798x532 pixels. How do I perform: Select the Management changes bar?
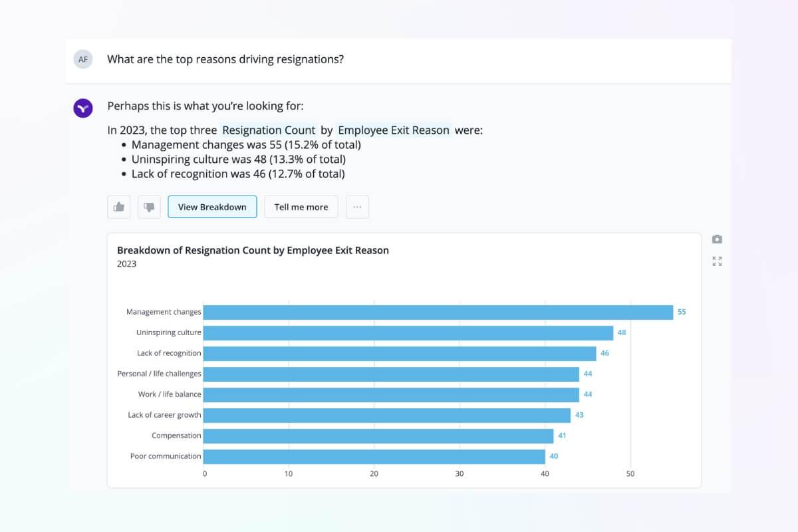tap(438, 312)
